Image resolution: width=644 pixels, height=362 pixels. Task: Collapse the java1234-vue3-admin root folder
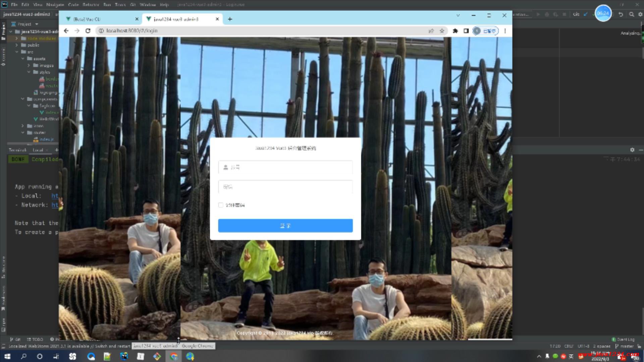tap(11, 32)
